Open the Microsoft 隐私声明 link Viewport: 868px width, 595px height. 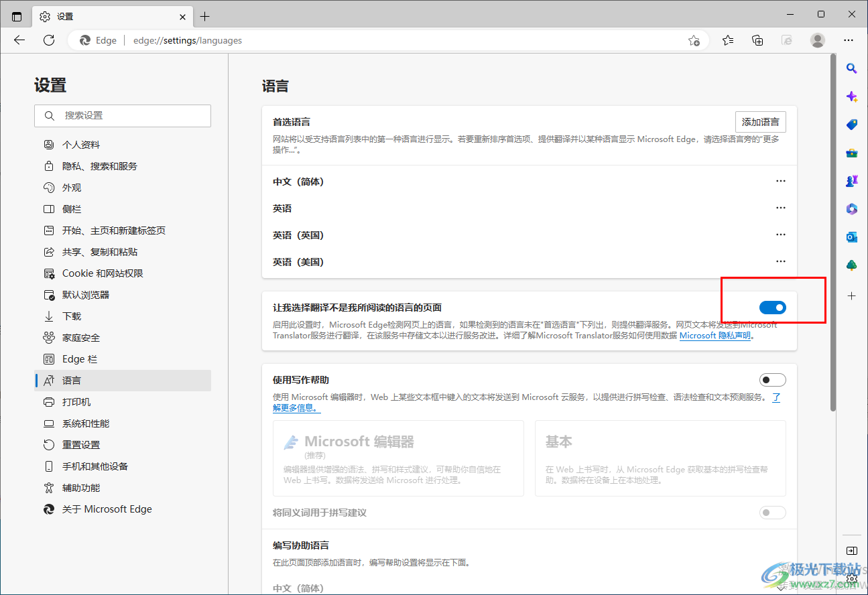(x=715, y=336)
